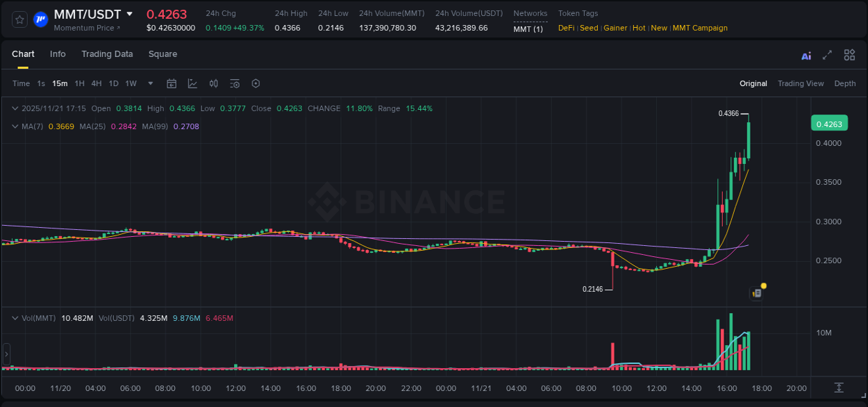Open the calendar date-range picker icon
This screenshot has width=868, height=407.
172,83
